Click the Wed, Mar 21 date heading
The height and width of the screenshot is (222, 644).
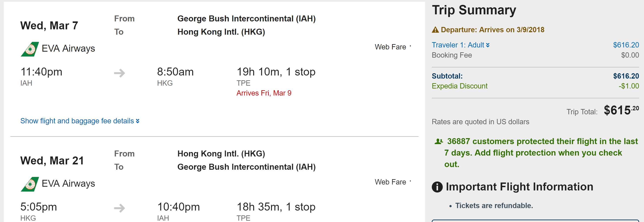point(52,160)
